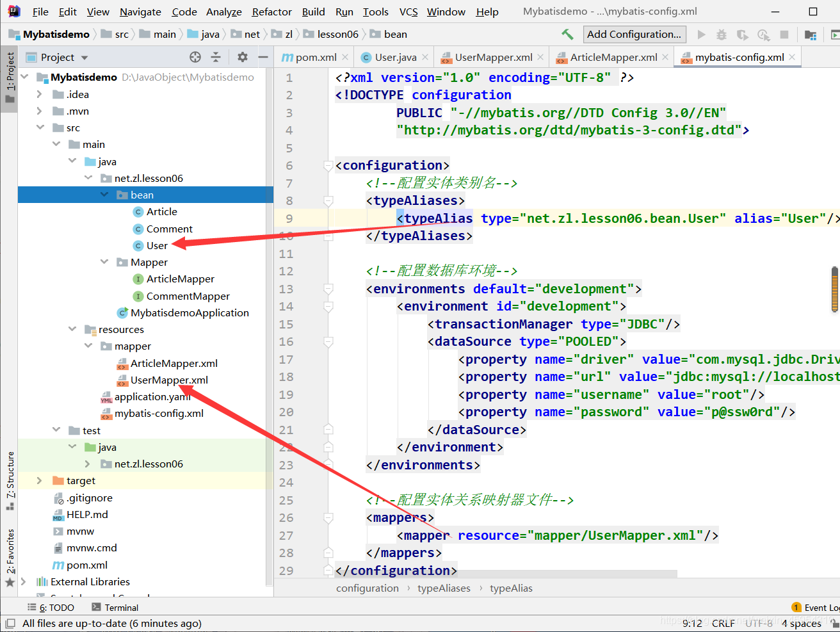840x632 pixels.
Task: Select CommentMapper interface in tree
Action: [188, 296]
